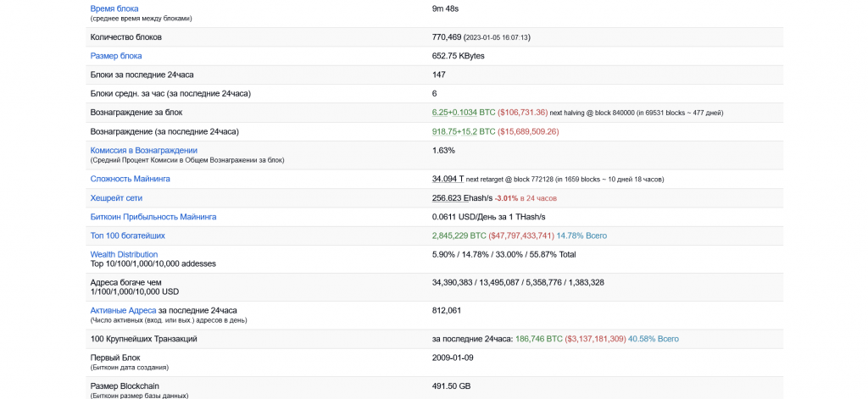The height and width of the screenshot is (399, 868).
Task: Click the 2009-01-09 first block date
Action: (x=453, y=357)
